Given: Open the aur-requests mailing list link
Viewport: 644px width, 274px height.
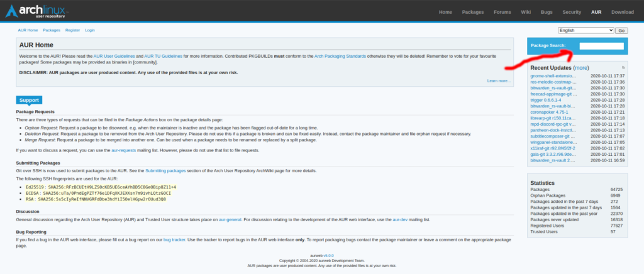Looking at the screenshot, I should [x=123, y=151].
